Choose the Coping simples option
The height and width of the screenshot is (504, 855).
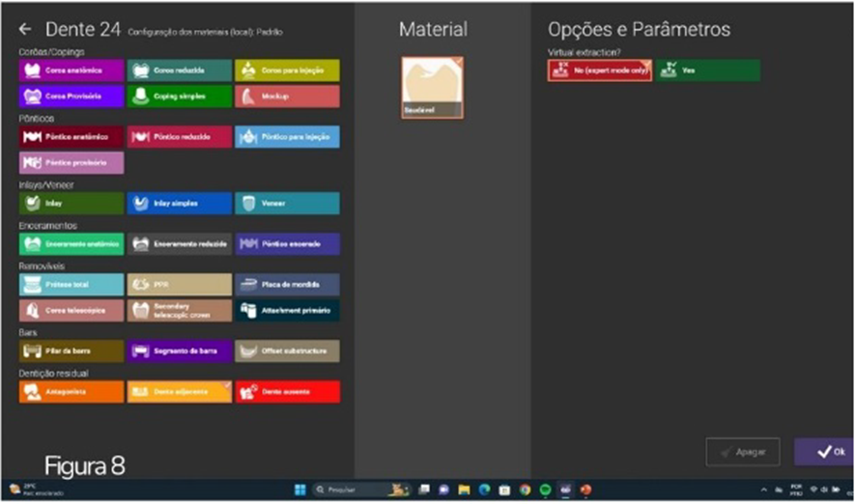coord(180,97)
